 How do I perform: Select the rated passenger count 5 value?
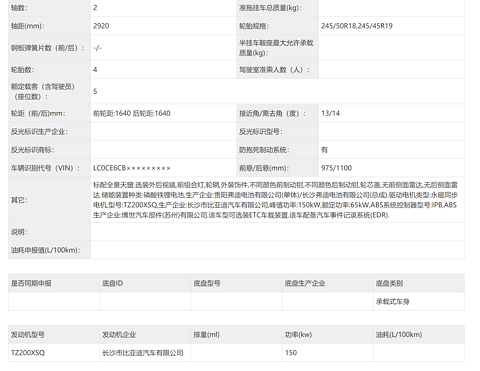tap(95, 92)
